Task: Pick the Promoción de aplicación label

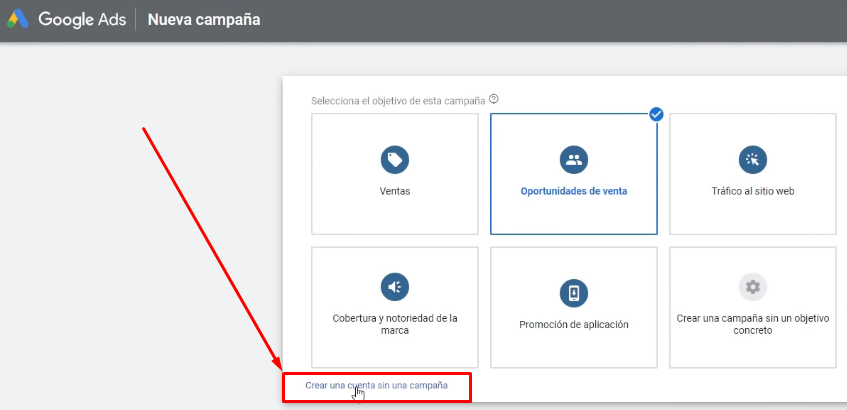Action: pyautogui.click(x=574, y=324)
